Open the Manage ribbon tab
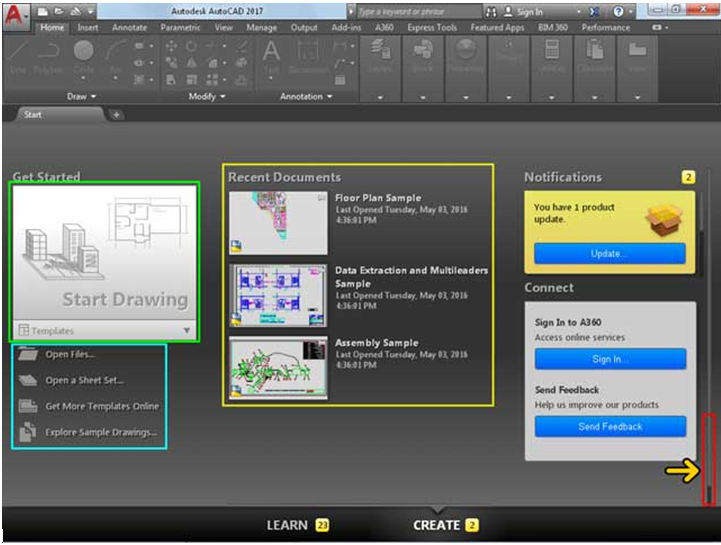This screenshot has width=721, height=545. [261, 28]
